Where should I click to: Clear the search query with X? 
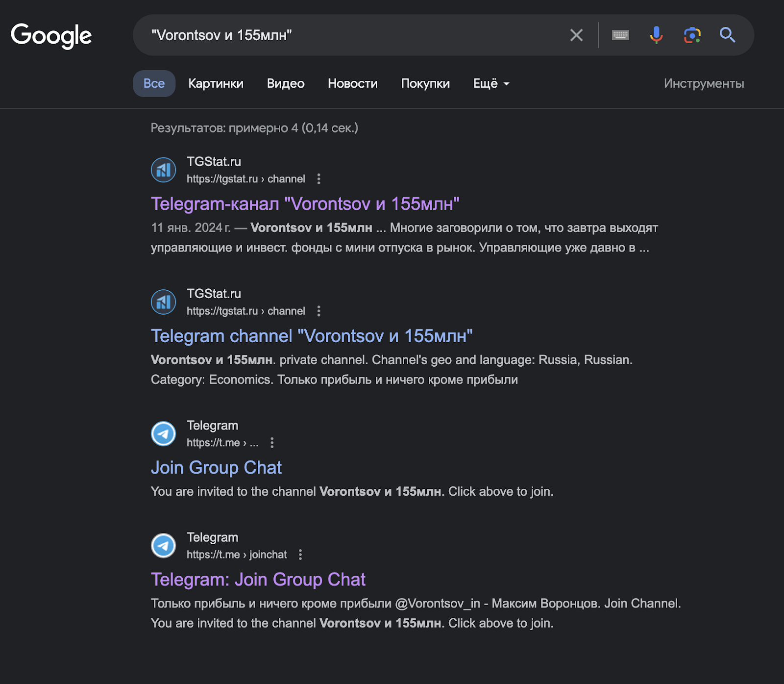[x=576, y=35]
